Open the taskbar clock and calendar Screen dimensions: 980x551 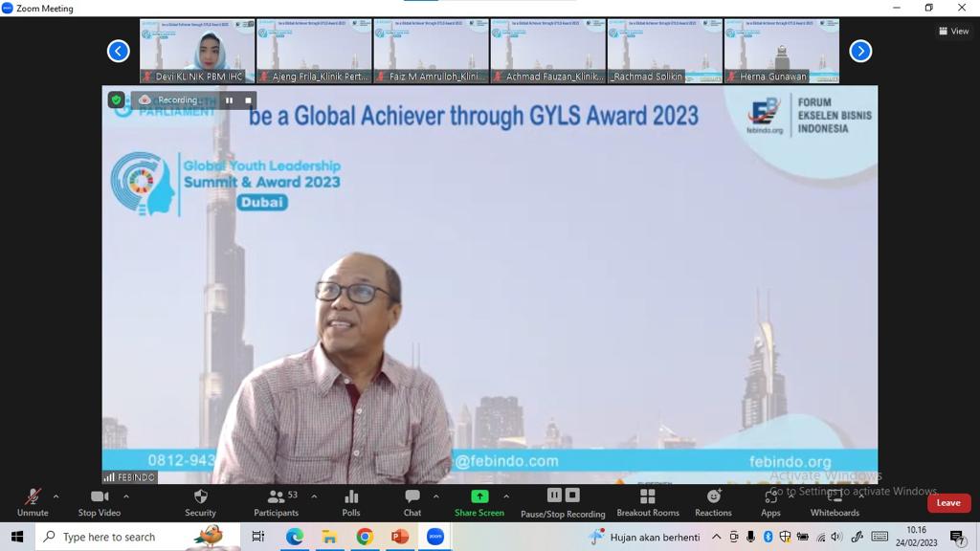917,537
